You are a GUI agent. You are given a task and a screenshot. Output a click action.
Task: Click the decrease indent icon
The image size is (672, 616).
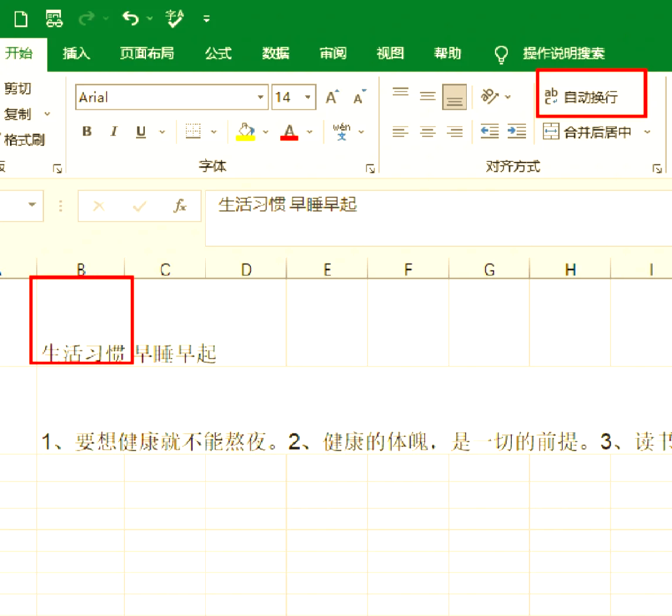[490, 131]
